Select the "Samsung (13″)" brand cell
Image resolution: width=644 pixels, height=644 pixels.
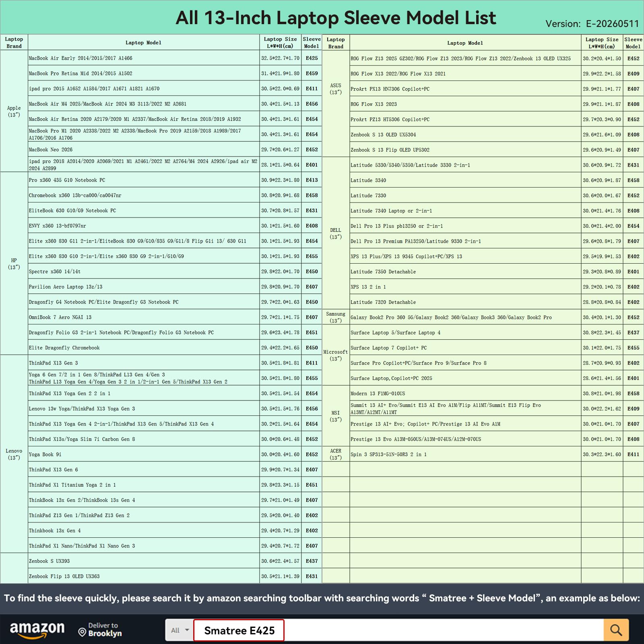point(336,317)
